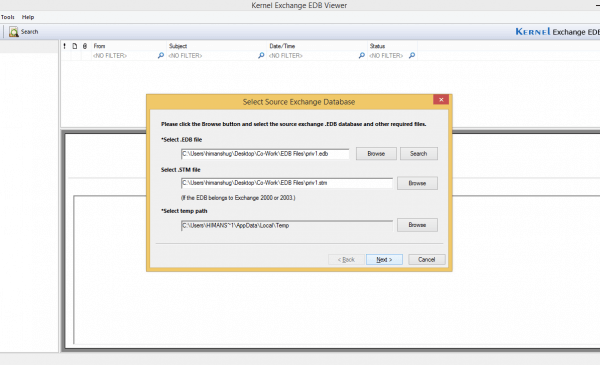Image resolution: width=600 pixels, height=365 pixels.
Task: Browse for the .STM file
Action: tap(417, 183)
